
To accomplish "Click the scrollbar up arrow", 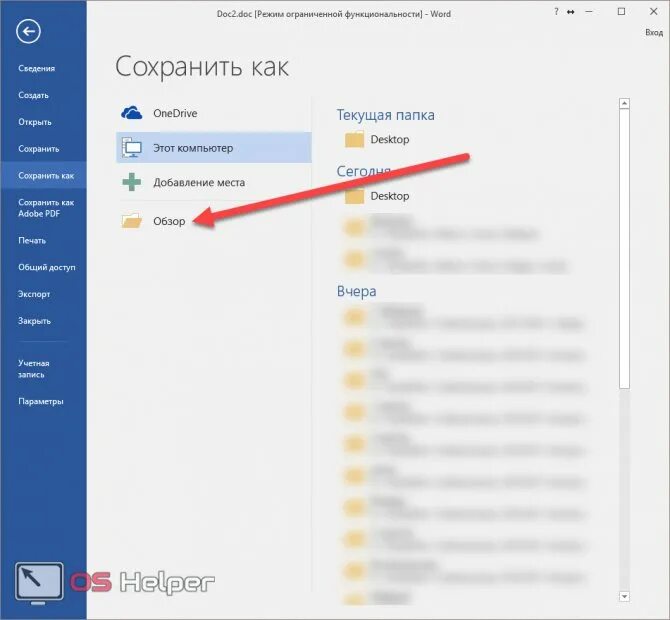I will (x=624, y=103).
